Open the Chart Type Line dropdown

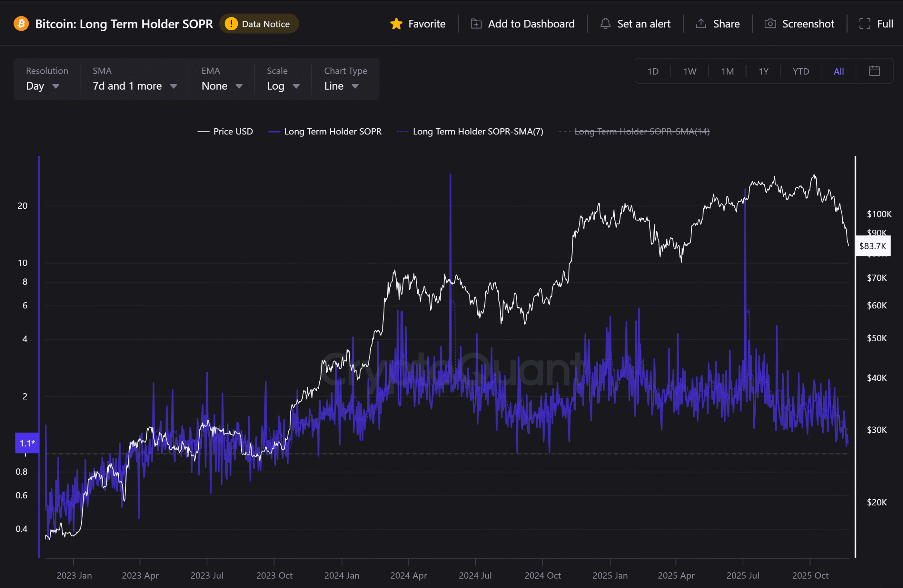(341, 86)
